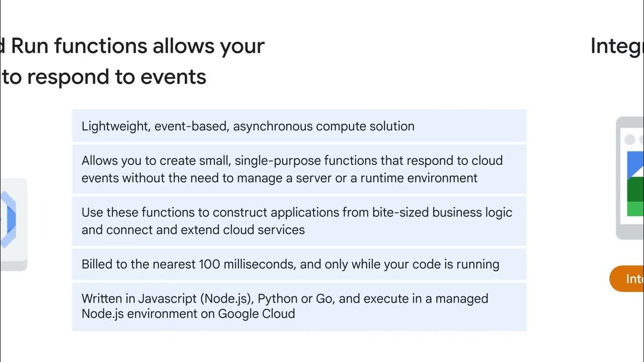Click the 'to respond to events' heading line
The width and height of the screenshot is (644, 362).
(x=104, y=77)
